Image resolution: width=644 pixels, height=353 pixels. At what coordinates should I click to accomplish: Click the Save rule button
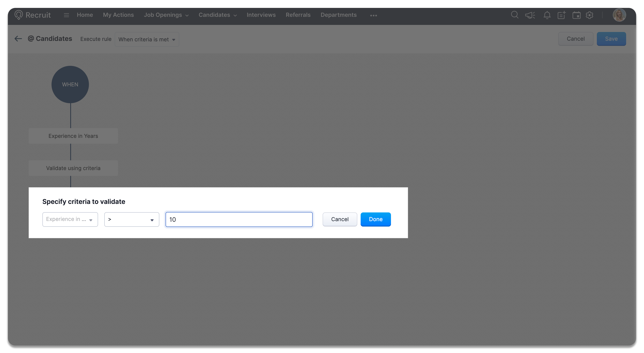(x=611, y=39)
